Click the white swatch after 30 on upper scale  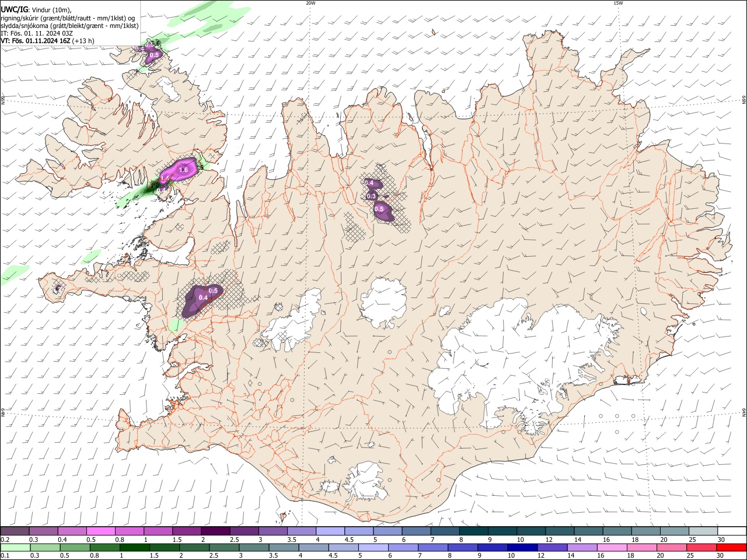click(x=732, y=531)
